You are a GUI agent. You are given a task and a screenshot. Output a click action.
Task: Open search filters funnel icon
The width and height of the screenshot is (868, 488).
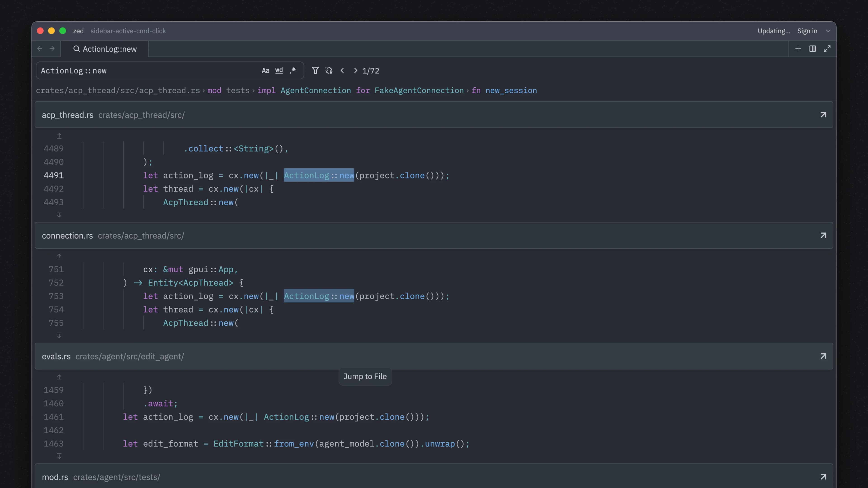[x=315, y=70]
